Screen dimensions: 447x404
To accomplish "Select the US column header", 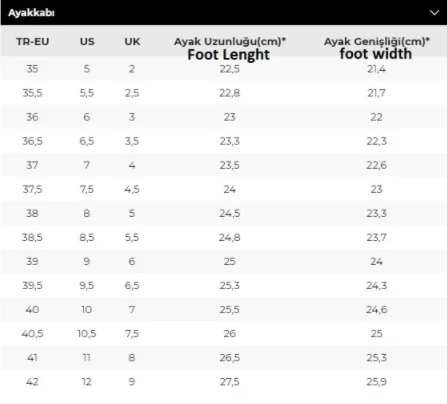I will (87, 42).
